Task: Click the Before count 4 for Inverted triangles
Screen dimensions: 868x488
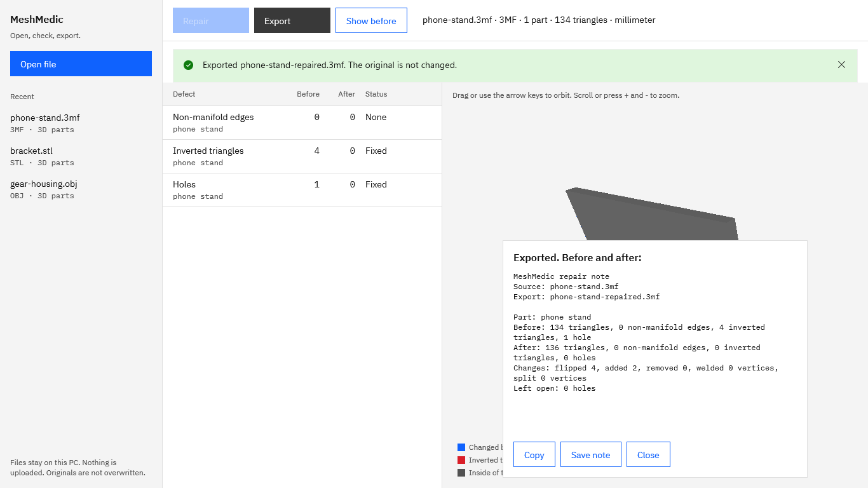Action: pos(317,151)
